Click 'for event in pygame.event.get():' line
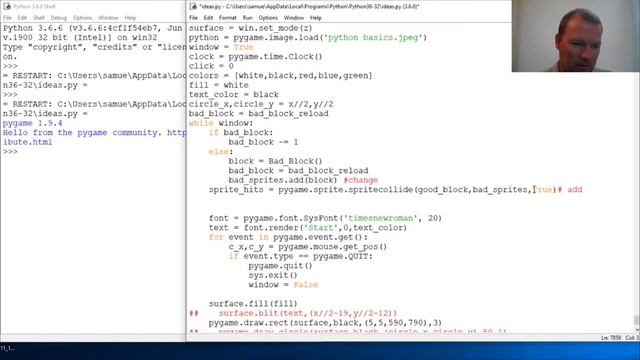The height and width of the screenshot is (360, 640). (288, 237)
